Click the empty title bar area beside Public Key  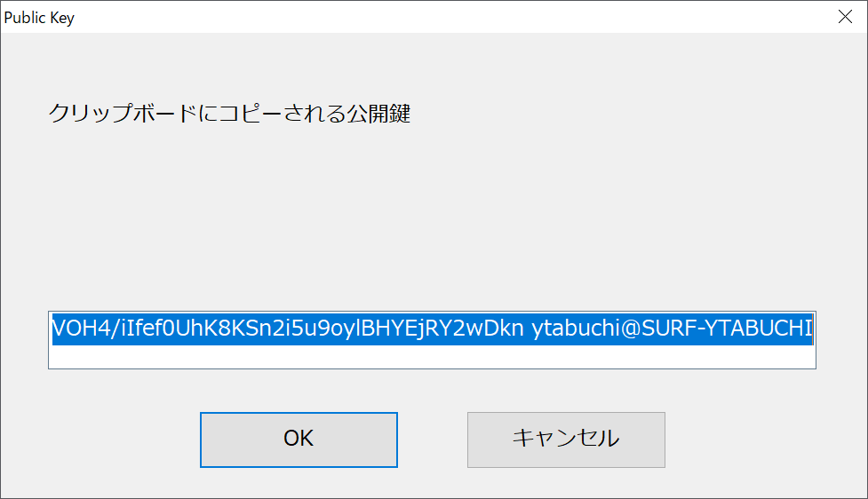click(442, 17)
